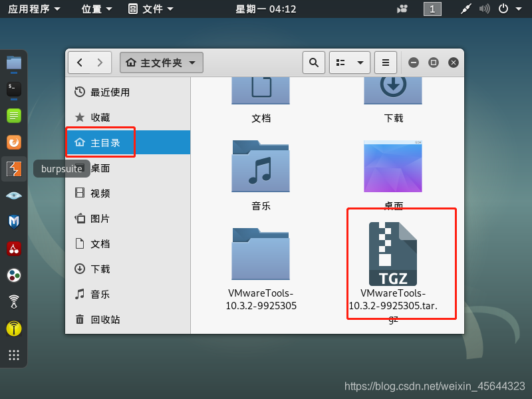The width and height of the screenshot is (532, 399).
Task: Launch Firefox from the dock
Action: tap(14, 142)
